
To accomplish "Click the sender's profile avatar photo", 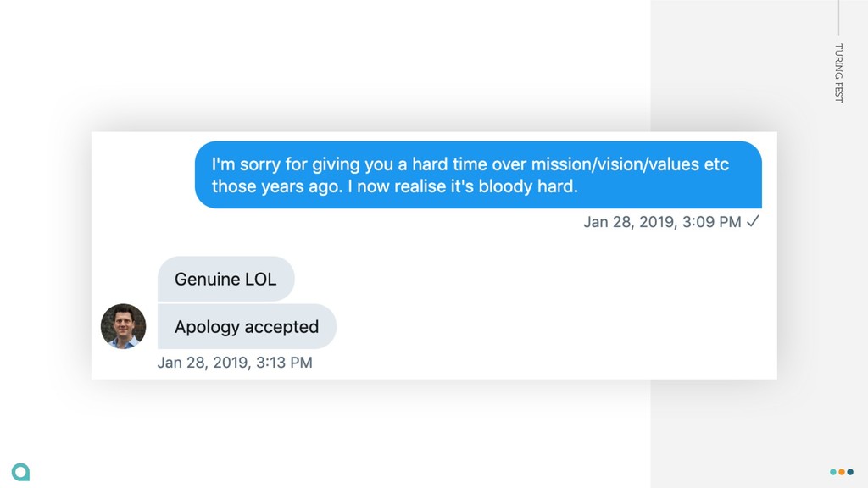I will 124,326.
